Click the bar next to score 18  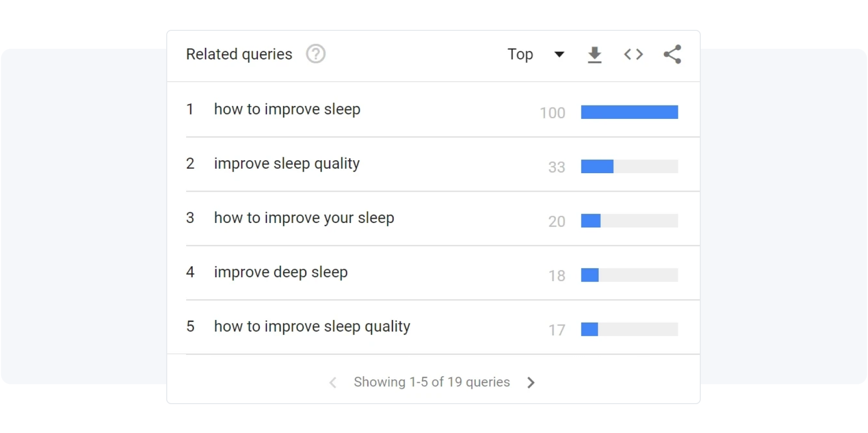click(x=629, y=275)
